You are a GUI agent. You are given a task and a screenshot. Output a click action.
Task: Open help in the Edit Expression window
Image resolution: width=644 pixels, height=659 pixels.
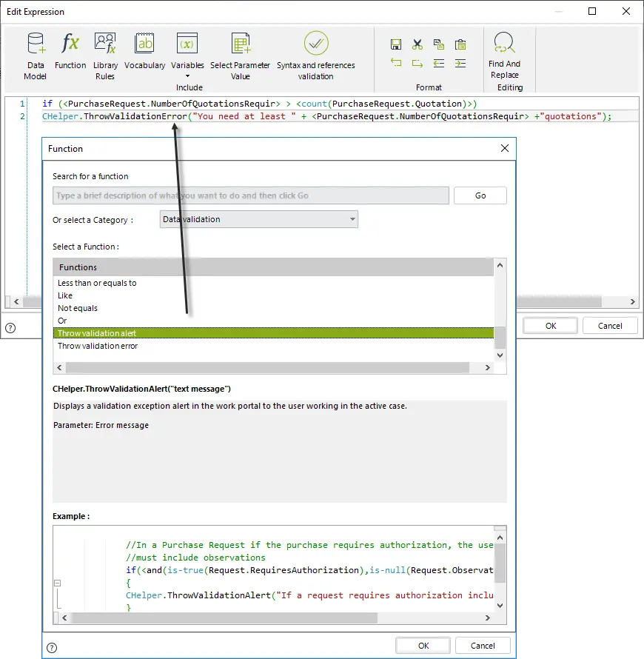click(x=10, y=328)
